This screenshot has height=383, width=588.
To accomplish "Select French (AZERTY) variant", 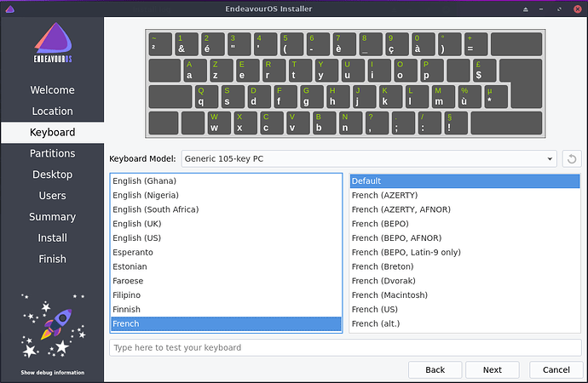I will 464,195.
